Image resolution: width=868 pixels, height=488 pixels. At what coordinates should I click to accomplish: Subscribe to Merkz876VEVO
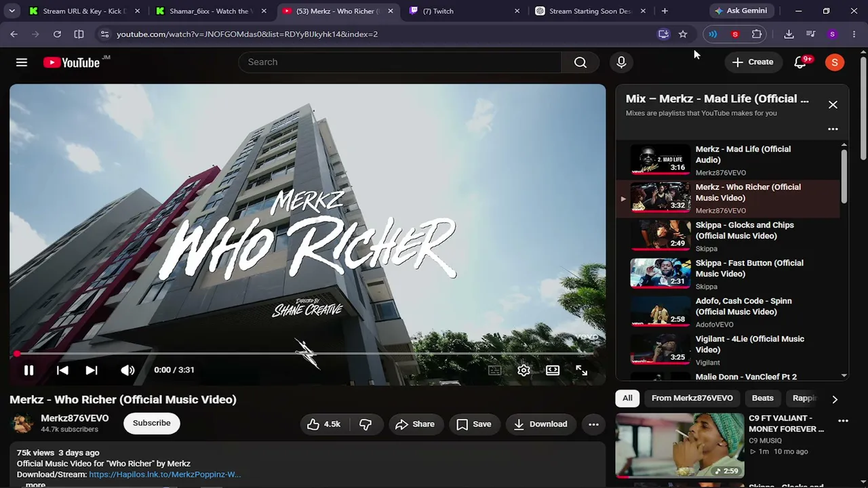click(152, 423)
